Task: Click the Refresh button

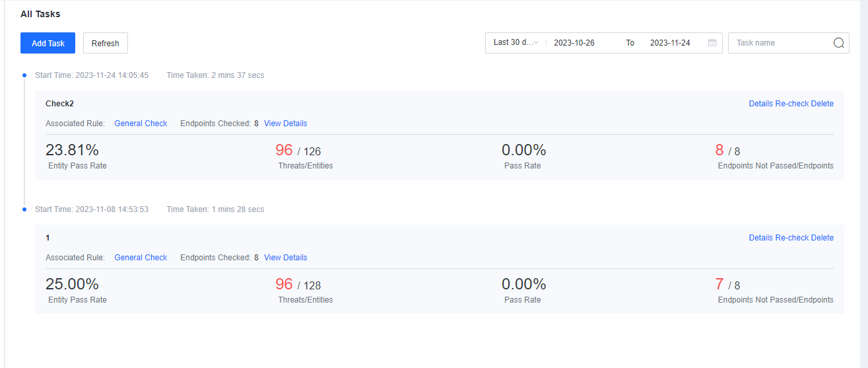Action: [106, 43]
